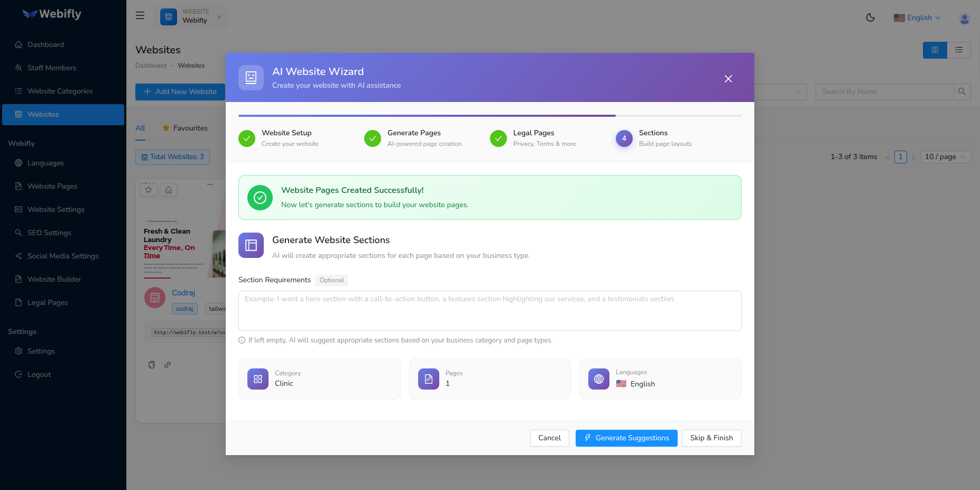Image resolution: width=980 pixels, height=490 pixels.
Task: Switch to grid view layout
Action: click(935, 50)
